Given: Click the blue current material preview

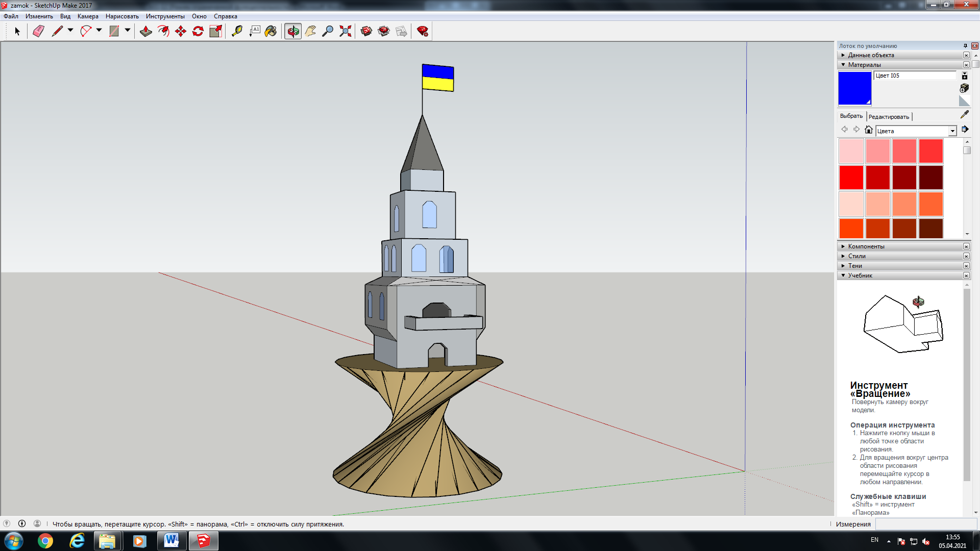Looking at the screenshot, I should point(855,88).
